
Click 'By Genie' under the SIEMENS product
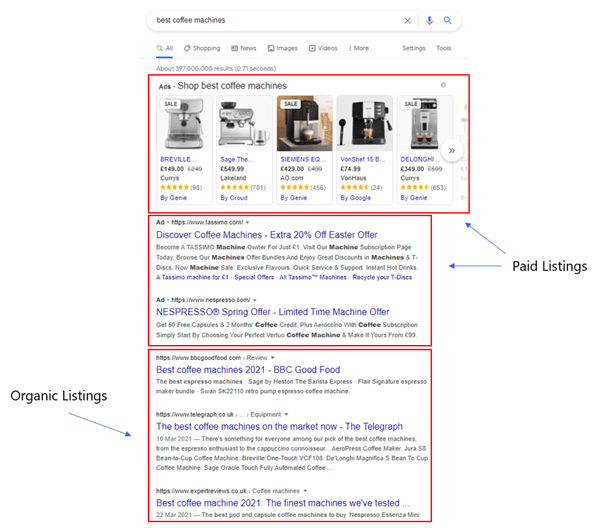(x=294, y=198)
